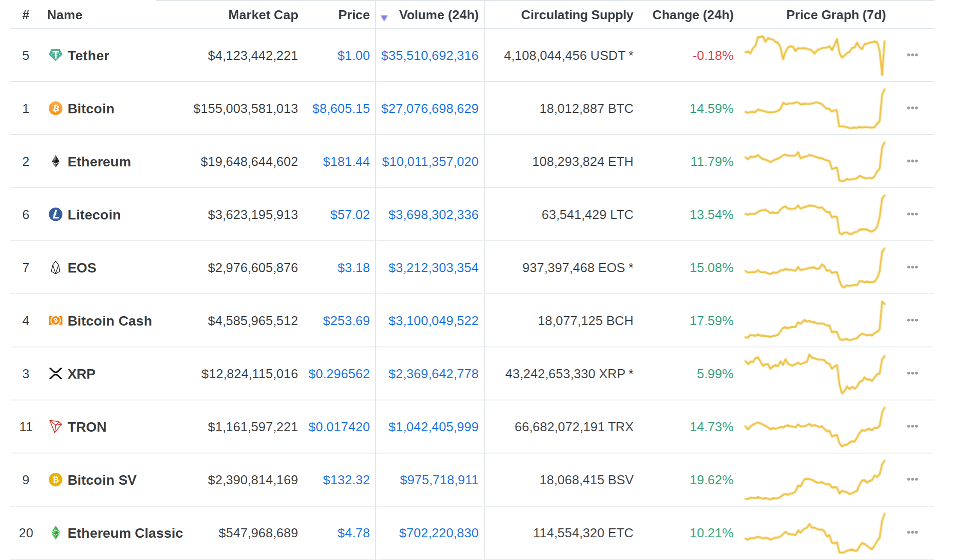Click the Price Graph (7d) column header
Image resolution: width=953 pixels, height=560 pixels.
click(836, 15)
